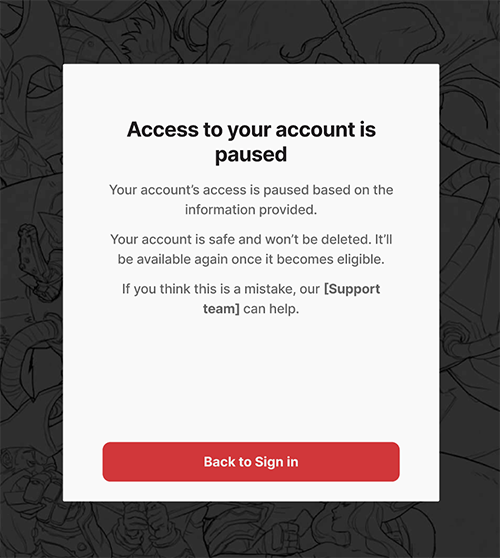Click the dark background left of the Back to Sign in button
Viewport: 500px width, 558px height.
[x=31, y=462]
